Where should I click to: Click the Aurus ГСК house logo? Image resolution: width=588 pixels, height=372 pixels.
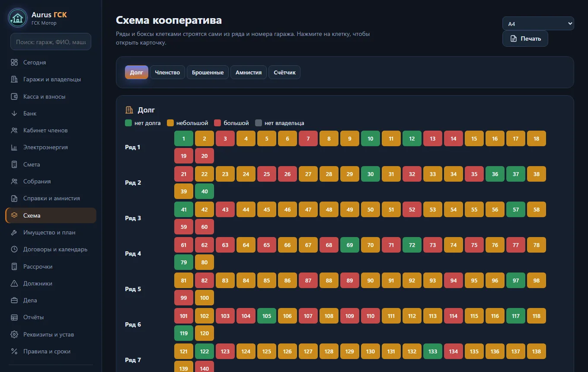(18, 18)
